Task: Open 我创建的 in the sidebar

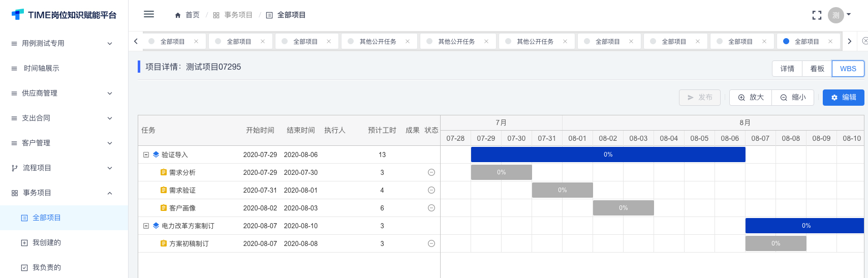Action: (x=64, y=242)
